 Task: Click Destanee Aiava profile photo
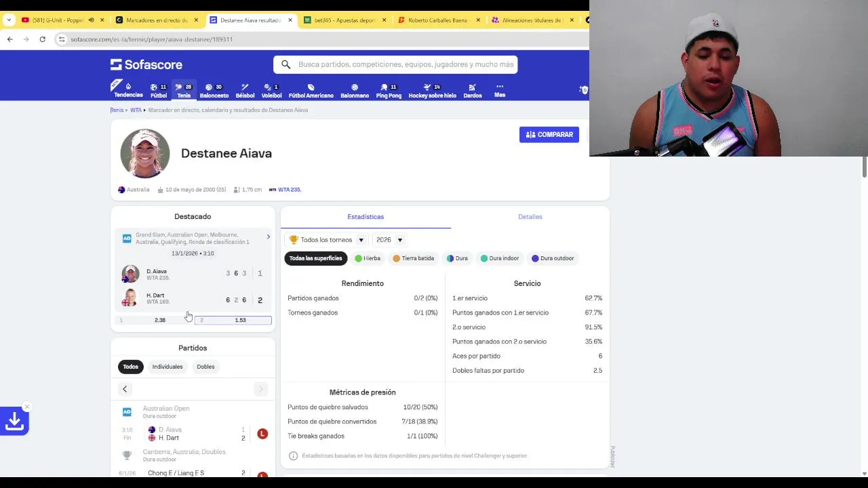click(144, 153)
